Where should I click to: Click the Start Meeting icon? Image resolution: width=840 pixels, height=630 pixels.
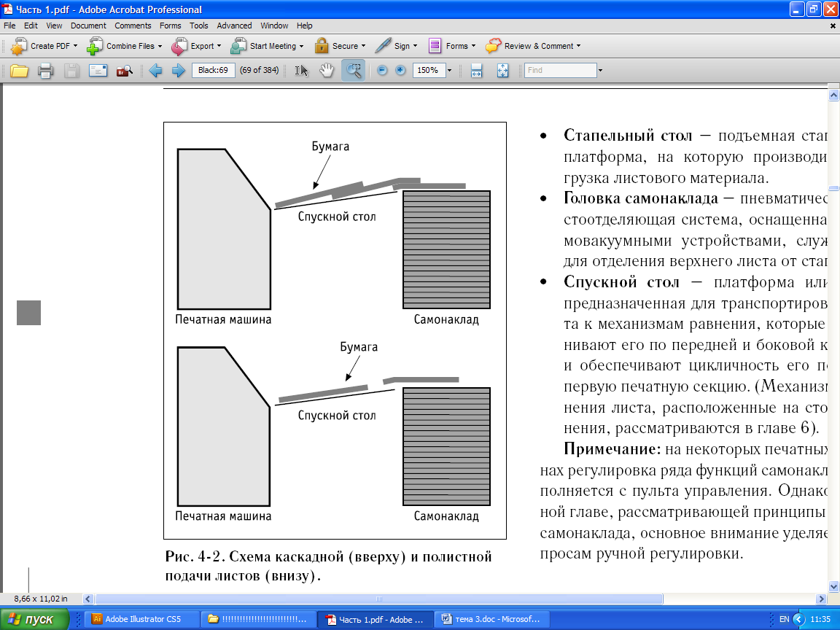(238, 46)
